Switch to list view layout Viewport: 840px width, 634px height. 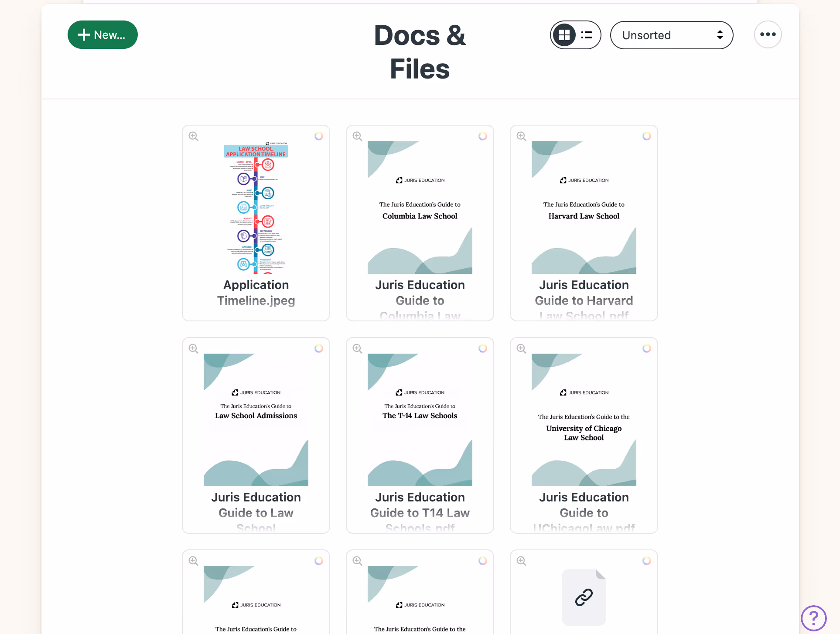[587, 35]
